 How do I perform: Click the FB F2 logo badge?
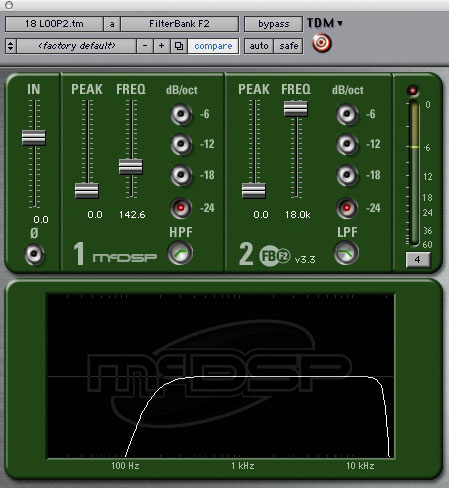pos(275,256)
